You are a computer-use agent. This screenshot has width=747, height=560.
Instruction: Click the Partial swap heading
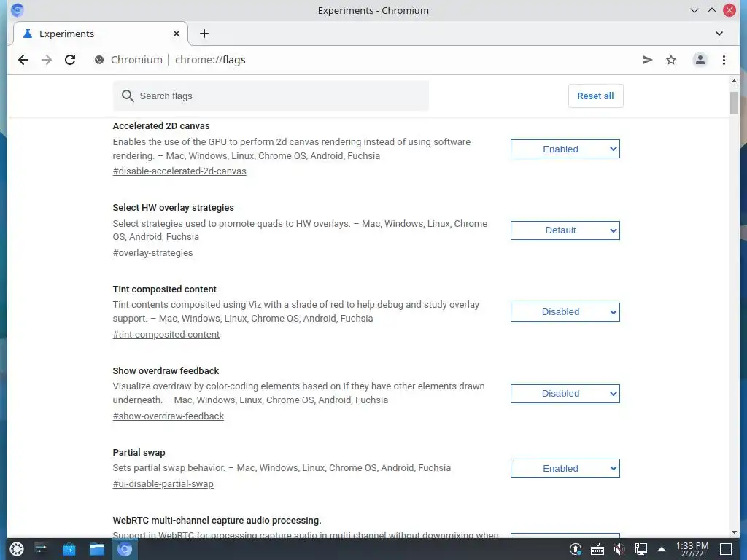(x=139, y=452)
